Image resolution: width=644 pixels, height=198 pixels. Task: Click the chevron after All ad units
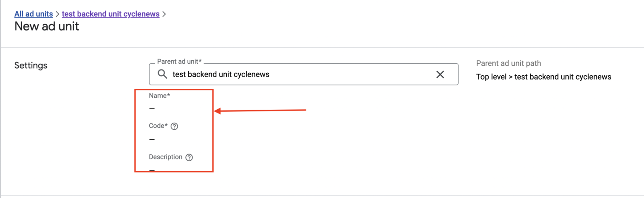57,14
